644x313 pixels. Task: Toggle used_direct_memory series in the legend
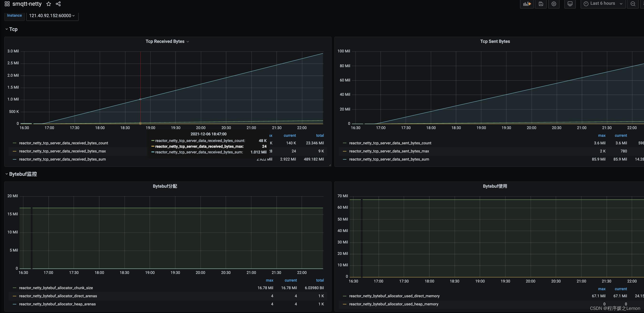coord(394,296)
